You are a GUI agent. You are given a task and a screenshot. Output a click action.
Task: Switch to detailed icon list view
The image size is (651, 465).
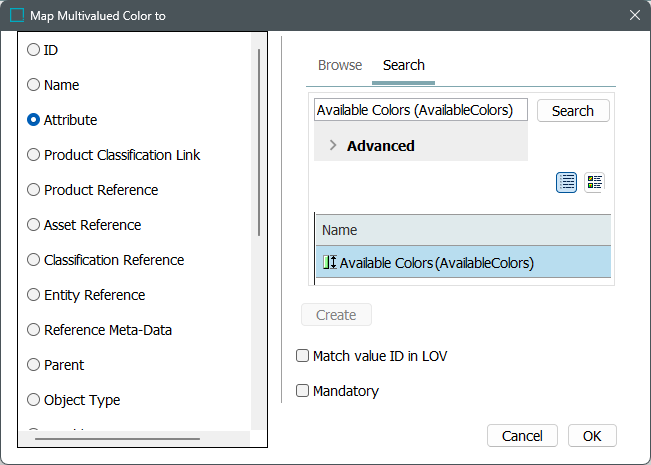click(595, 182)
